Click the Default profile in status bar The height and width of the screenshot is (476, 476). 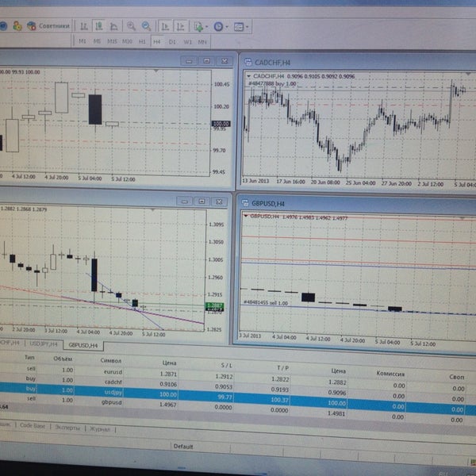coord(183,446)
